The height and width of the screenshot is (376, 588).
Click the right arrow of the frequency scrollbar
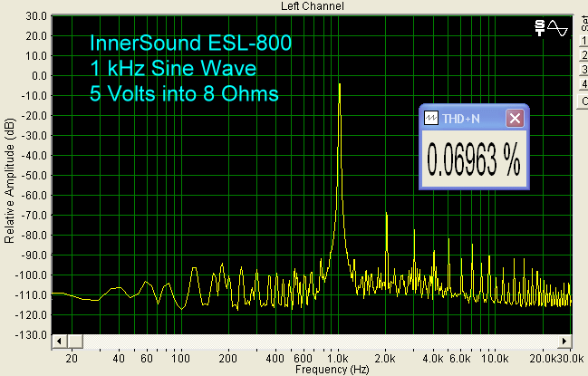click(564, 342)
